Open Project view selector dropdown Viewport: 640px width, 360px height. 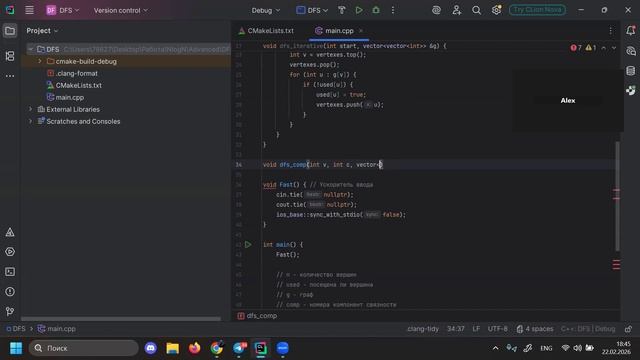click(x=42, y=31)
